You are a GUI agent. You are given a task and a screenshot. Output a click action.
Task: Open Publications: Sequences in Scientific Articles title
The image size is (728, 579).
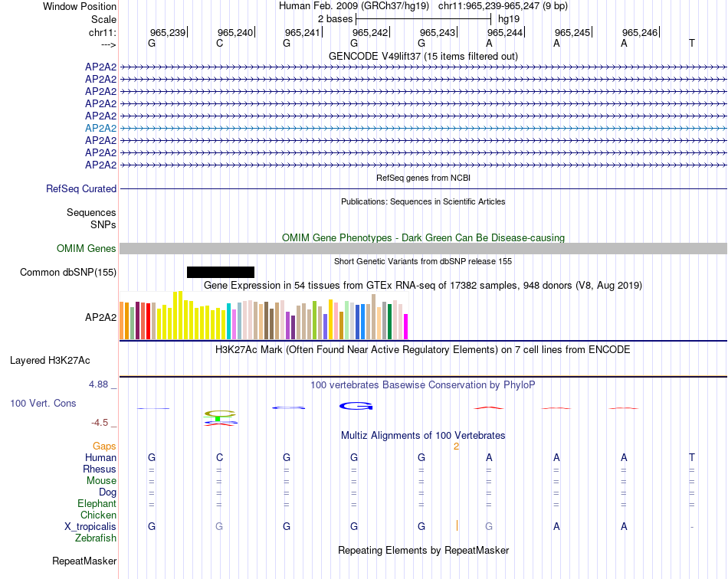point(423,201)
